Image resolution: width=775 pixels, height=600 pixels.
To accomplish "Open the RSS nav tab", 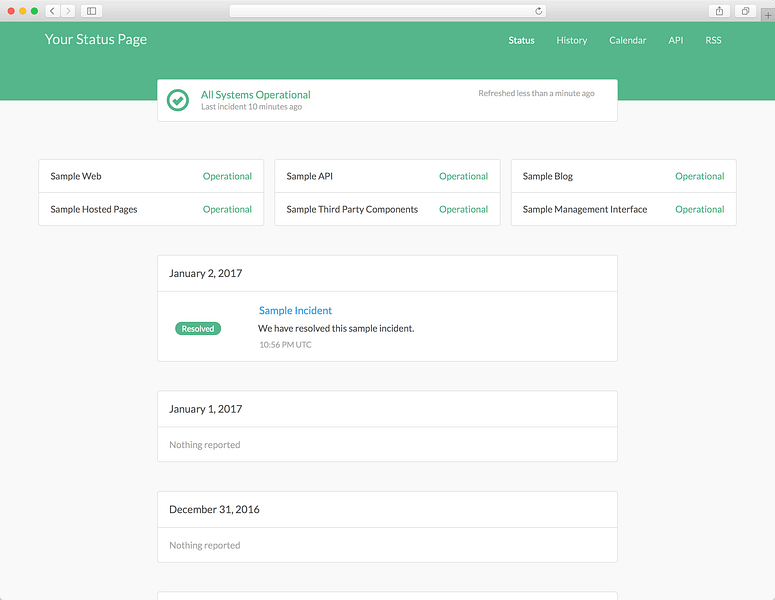I will (713, 41).
